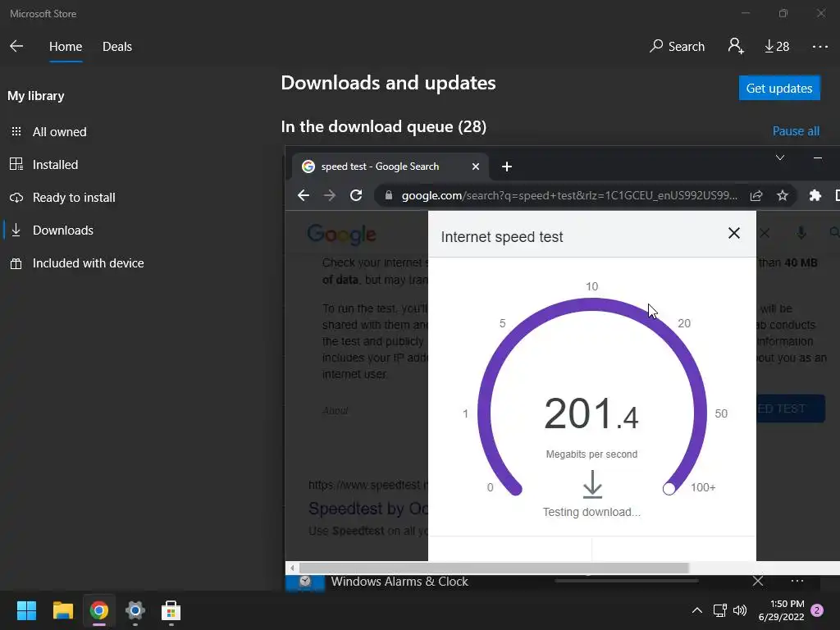The height and width of the screenshot is (630, 840).
Task: Select Installed in My library
Action: point(55,164)
